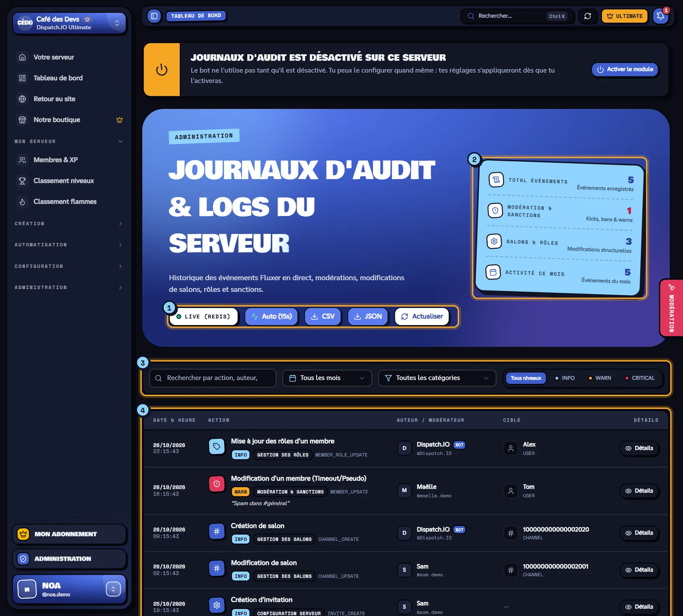This screenshot has height=616, width=683.
Task: Select the Tous niveaux filter
Action: pyautogui.click(x=526, y=378)
